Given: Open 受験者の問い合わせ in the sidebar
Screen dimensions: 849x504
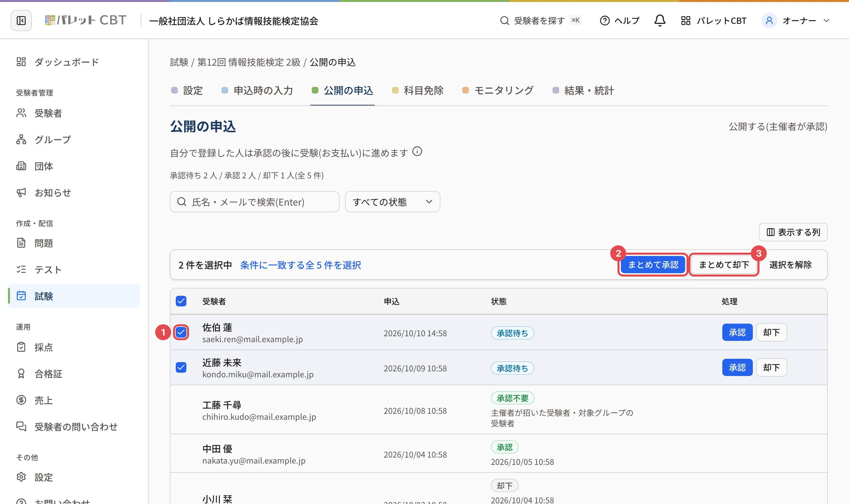Looking at the screenshot, I should pos(74,426).
